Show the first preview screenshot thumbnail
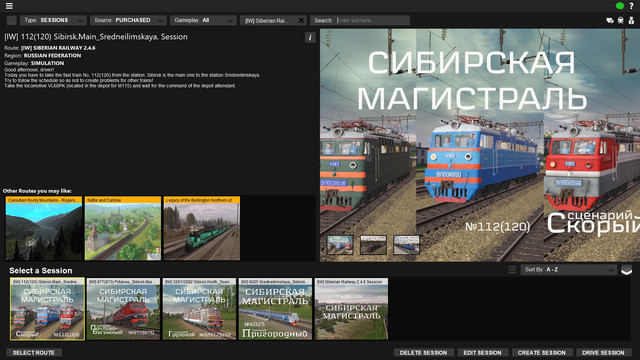Viewport: 640px width, 360px height. coord(340,245)
